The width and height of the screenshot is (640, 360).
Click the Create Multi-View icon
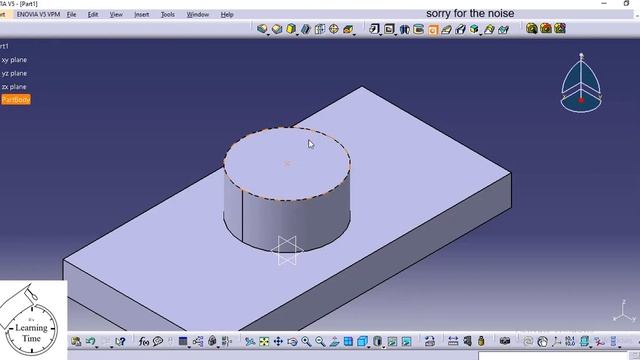[x=348, y=341]
